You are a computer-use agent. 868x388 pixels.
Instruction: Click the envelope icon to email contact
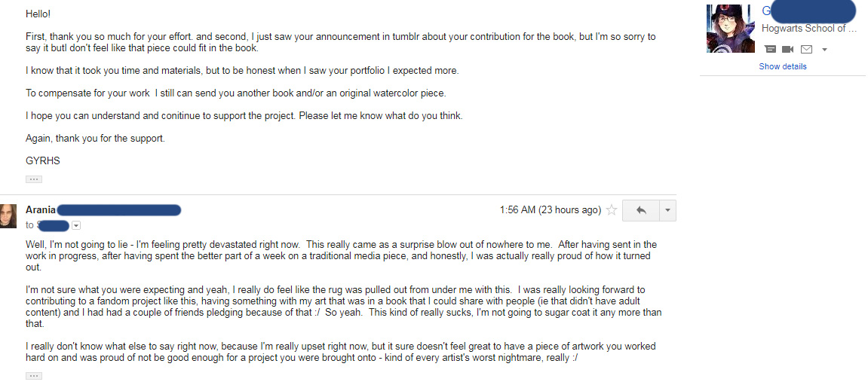806,49
